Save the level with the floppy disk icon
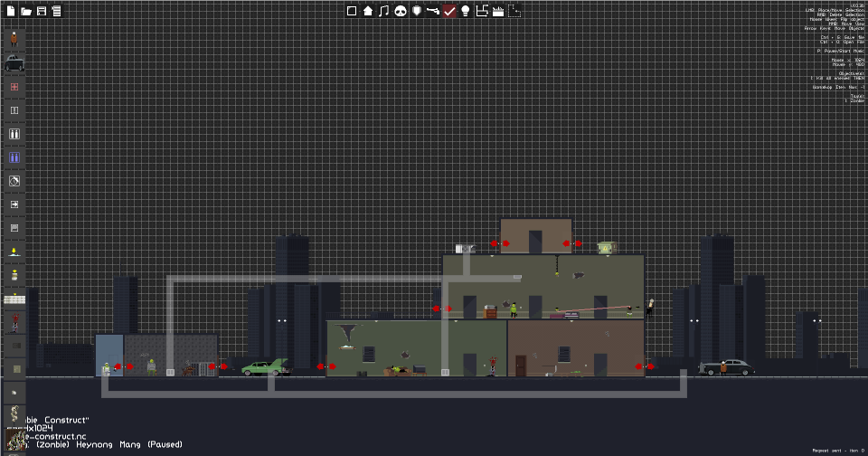 click(x=42, y=11)
